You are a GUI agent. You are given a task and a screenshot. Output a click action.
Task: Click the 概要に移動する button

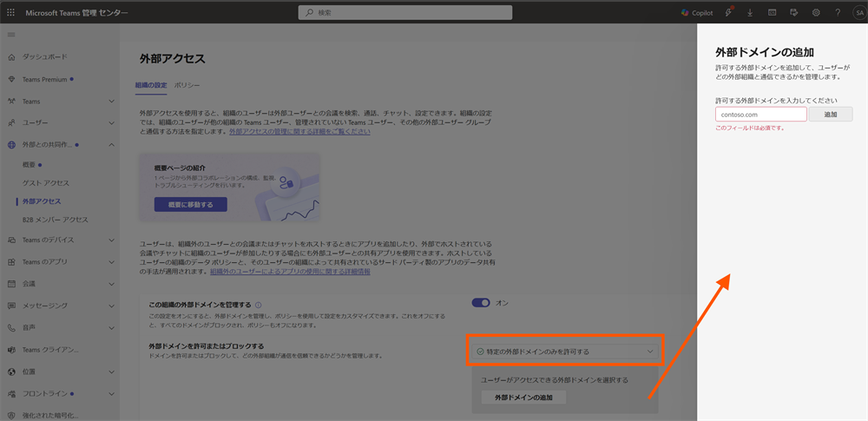click(x=190, y=205)
